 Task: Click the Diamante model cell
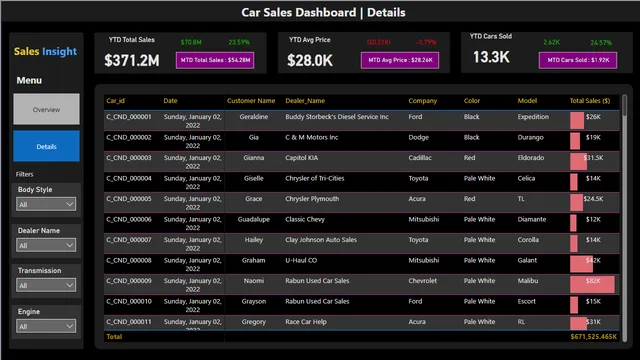[531, 219]
